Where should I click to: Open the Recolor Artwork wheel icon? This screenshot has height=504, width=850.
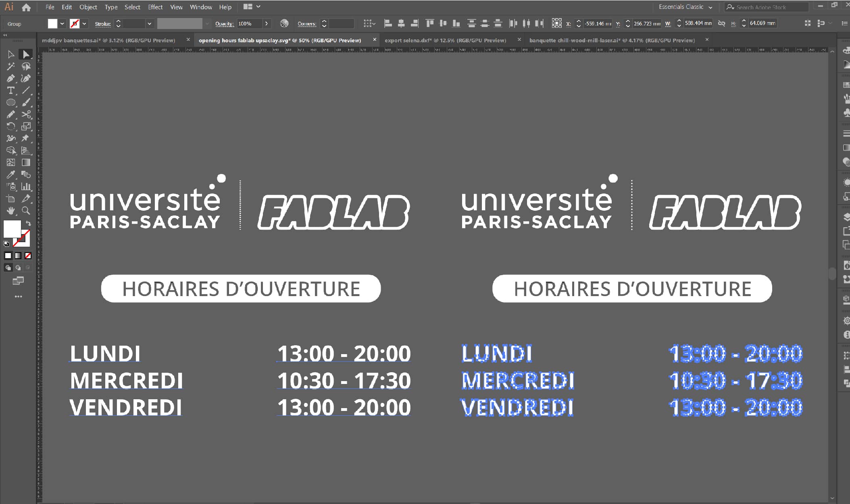click(284, 23)
